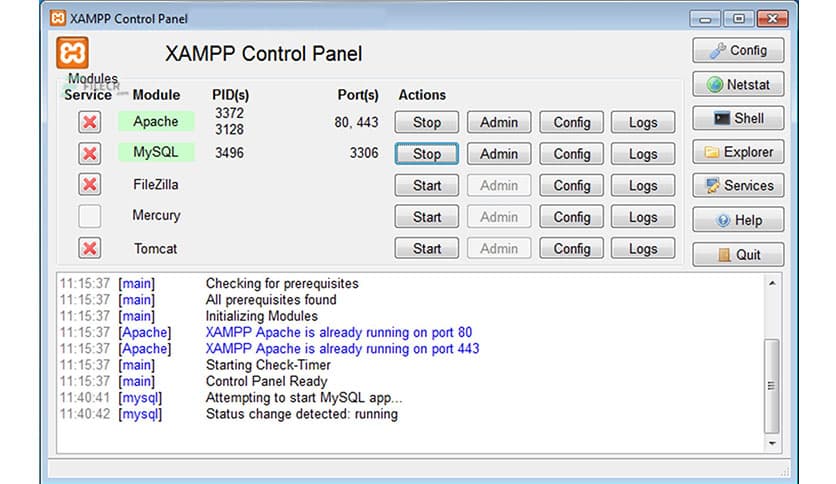Image resolution: width=836 pixels, height=484 pixels.
Task: Click Apache PID 3372
Action: [x=229, y=113]
